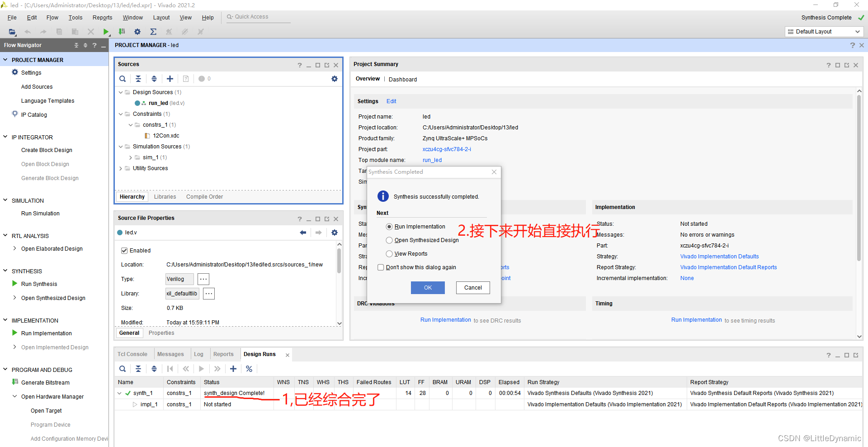Screen dimensions: 868x447
Task: Check Don't show this dialog again
Action: point(381,267)
